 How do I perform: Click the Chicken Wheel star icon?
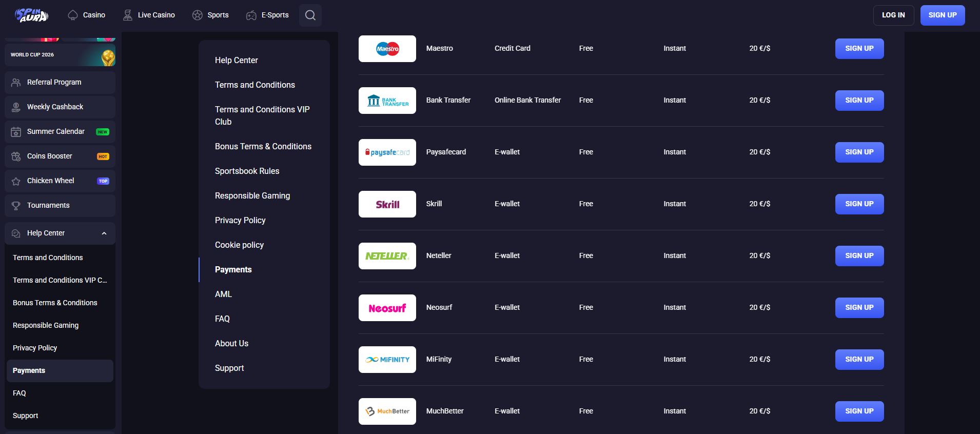[x=16, y=181]
